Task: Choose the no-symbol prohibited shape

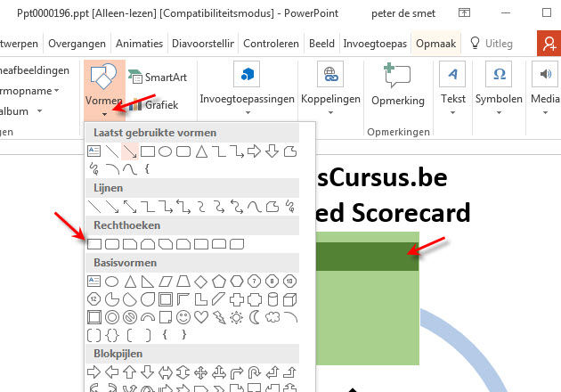Action: click(x=130, y=317)
